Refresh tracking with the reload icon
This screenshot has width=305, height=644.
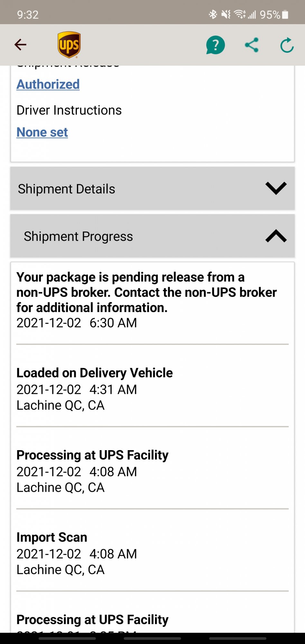[287, 45]
